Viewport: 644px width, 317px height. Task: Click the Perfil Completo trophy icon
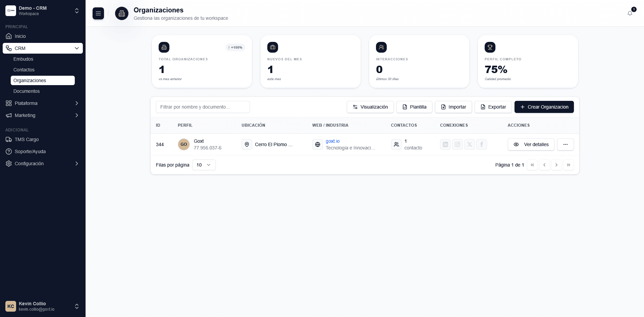click(490, 47)
